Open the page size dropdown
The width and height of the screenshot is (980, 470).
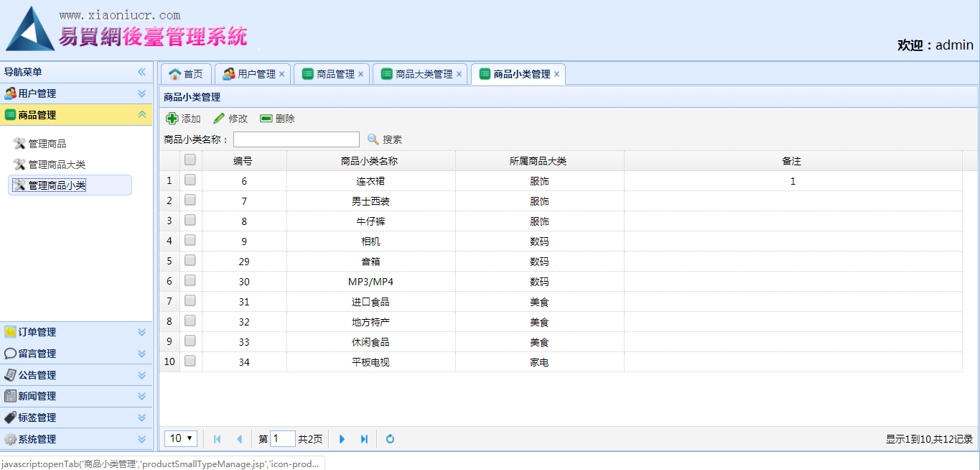pos(181,438)
